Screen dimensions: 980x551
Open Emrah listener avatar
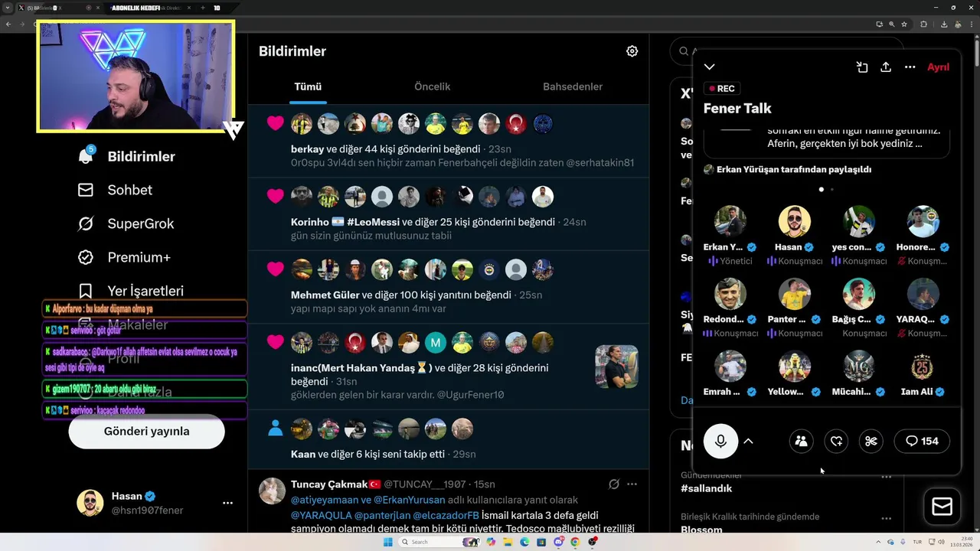[730, 367]
